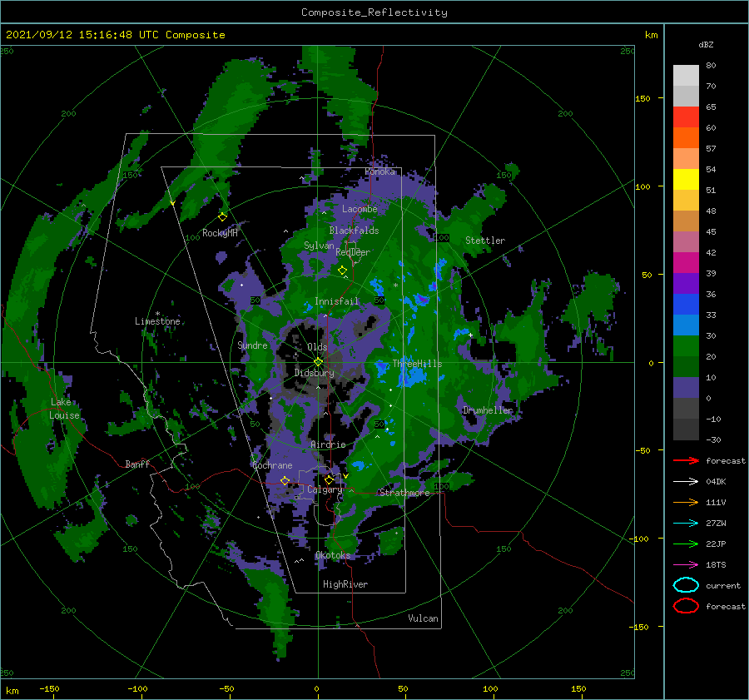Select the Banff label
The image size is (749, 700).
(137, 464)
